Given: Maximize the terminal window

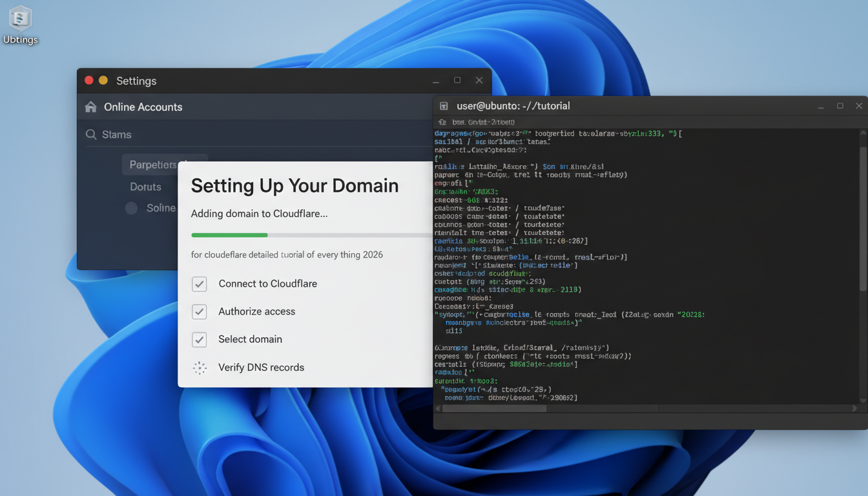Looking at the screenshot, I should [840, 105].
